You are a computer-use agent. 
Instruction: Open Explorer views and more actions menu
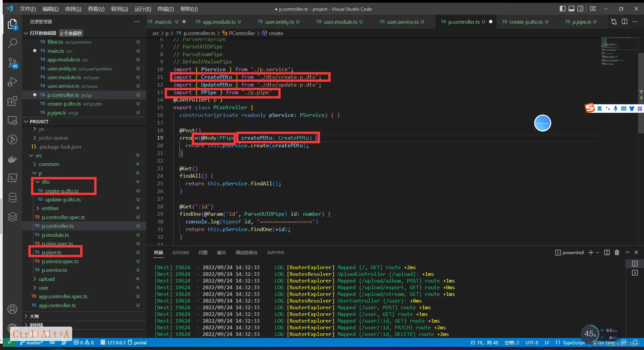137,22
